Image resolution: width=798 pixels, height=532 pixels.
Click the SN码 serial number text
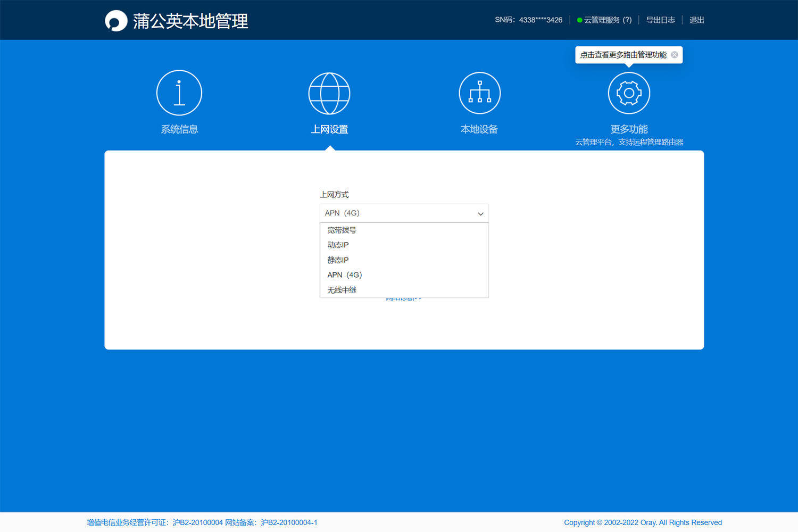click(x=528, y=20)
